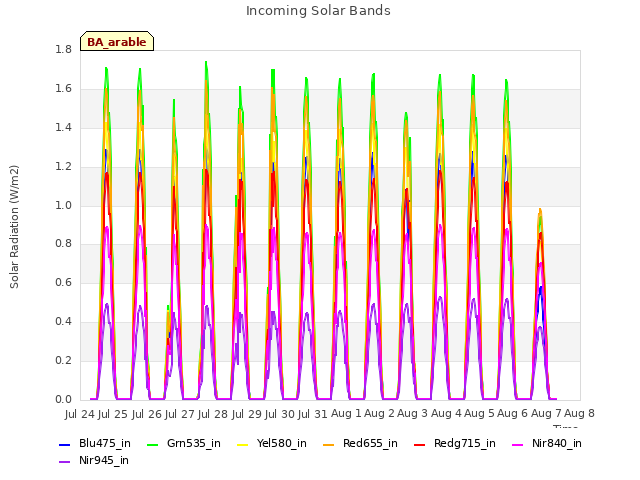Click the 1.4 y-axis tick label

click(63, 128)
